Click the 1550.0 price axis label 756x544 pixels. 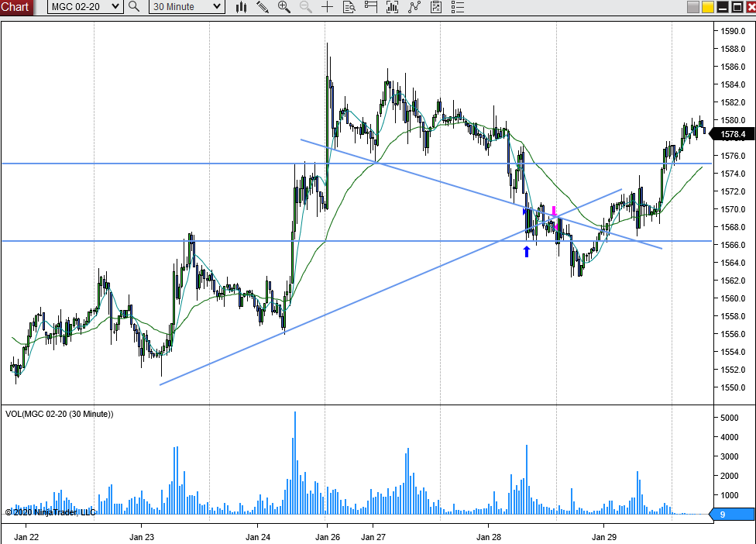click(x=733, y=387)
